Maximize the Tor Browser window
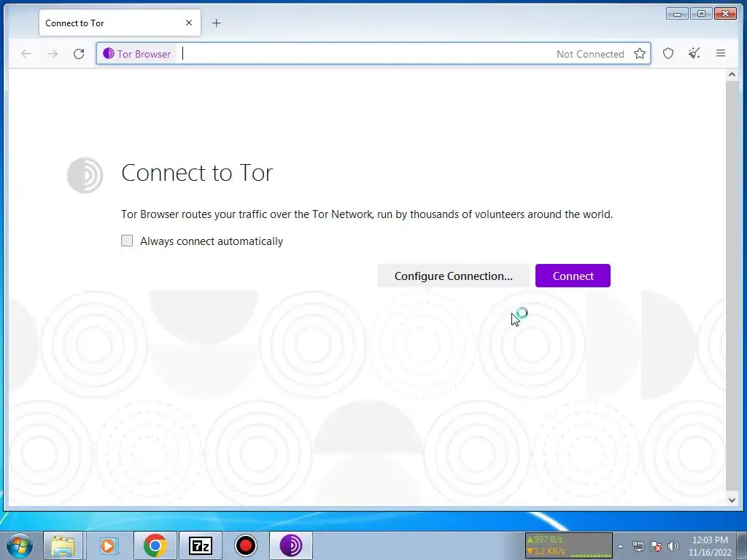This screenshot has height=560, width=747. pos(701,14)
